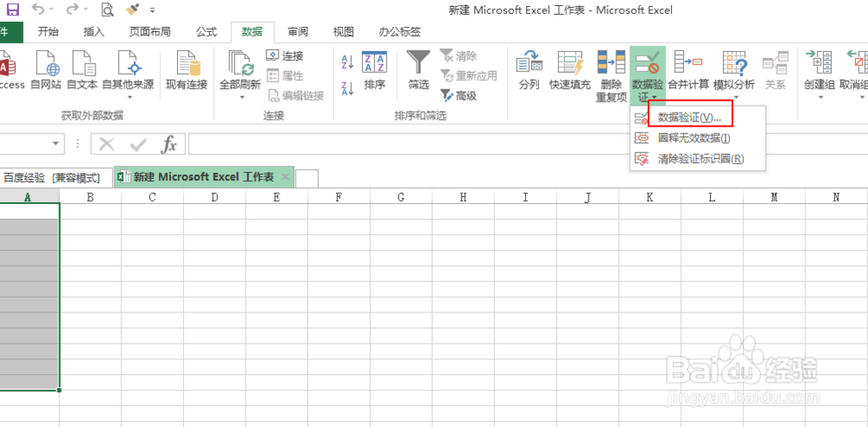
Task: Click the 分列 text to columns icon
Action: (529, 70)
